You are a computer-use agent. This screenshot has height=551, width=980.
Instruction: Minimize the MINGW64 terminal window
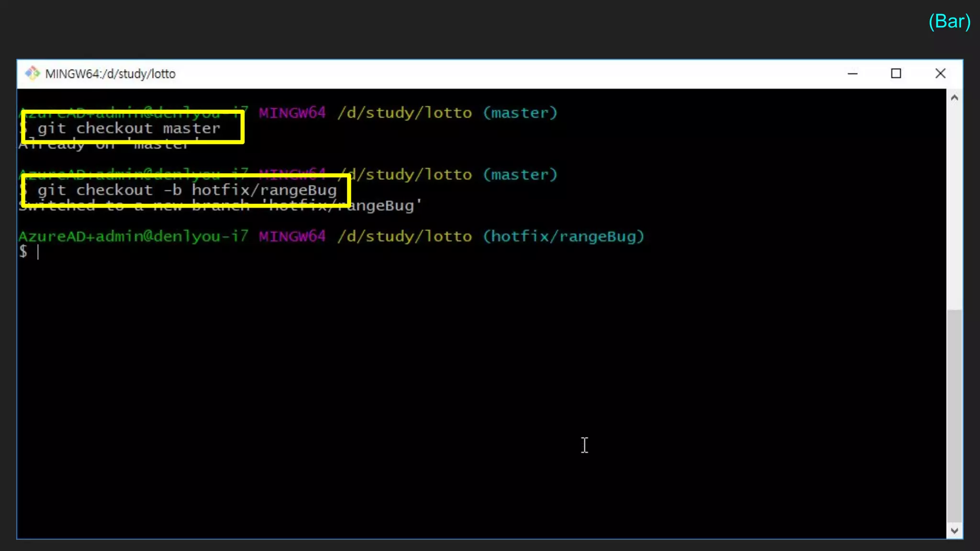[x=852, y=74]
